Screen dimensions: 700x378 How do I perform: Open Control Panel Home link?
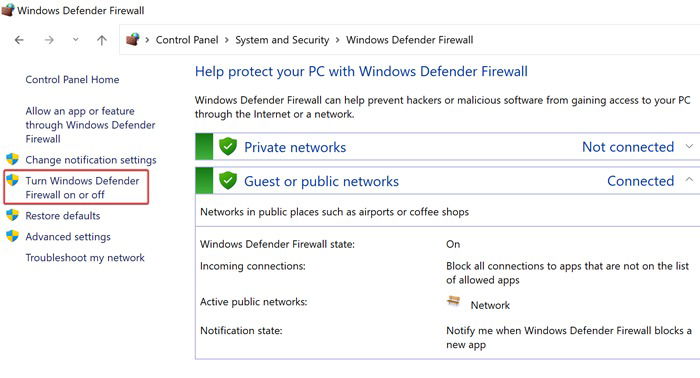(72, 79)
